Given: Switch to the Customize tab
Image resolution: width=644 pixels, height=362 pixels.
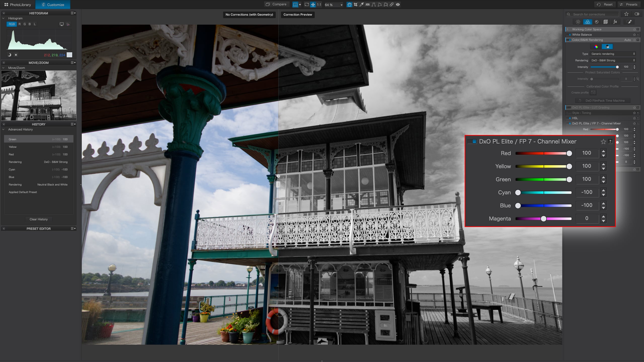Looking at the screenshot, I should click(53, 5).
